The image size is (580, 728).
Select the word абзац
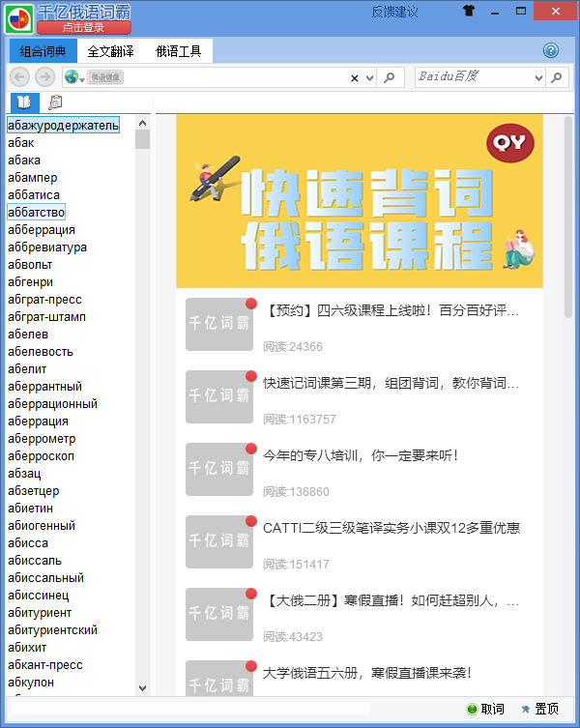24,473
